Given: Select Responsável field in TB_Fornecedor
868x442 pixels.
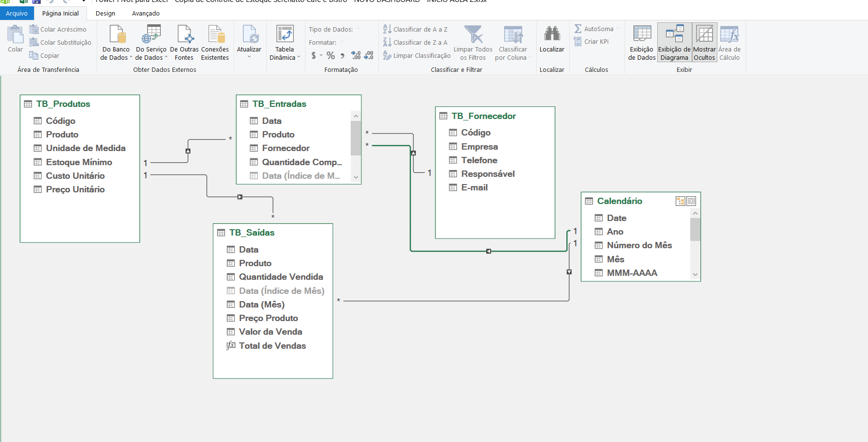Looking at the screenshot, I should click(x=488, y=174).
